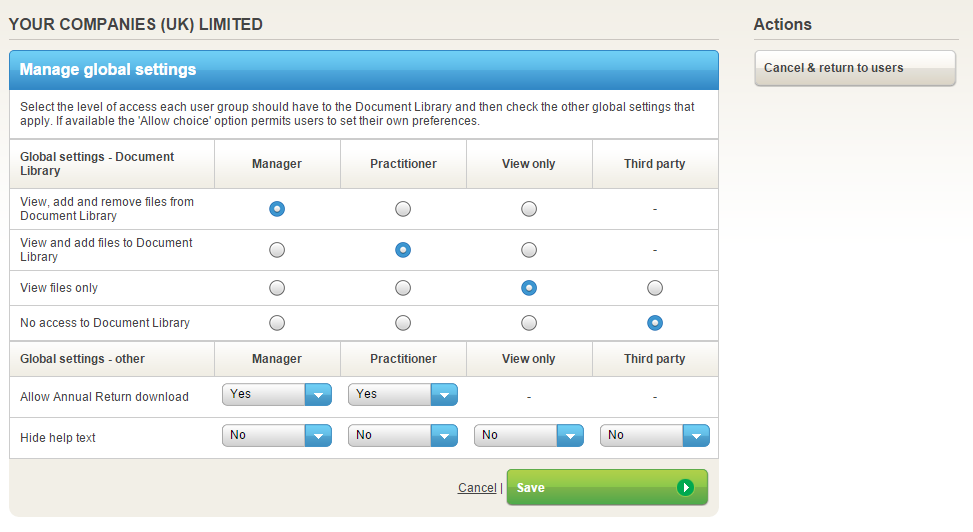Open Manager Annual Return download dropdown
This screenshot has width=973, height=532.
(x=276, y=395)
